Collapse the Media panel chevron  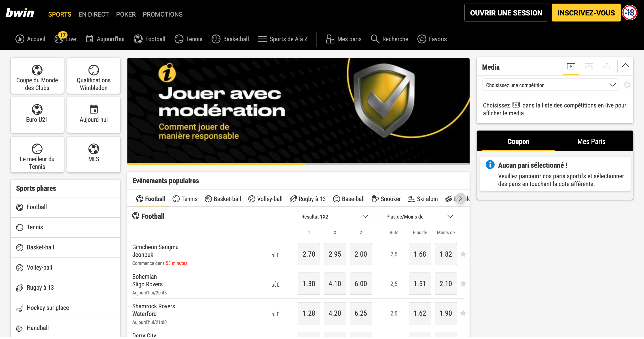(x=625, y=66)
